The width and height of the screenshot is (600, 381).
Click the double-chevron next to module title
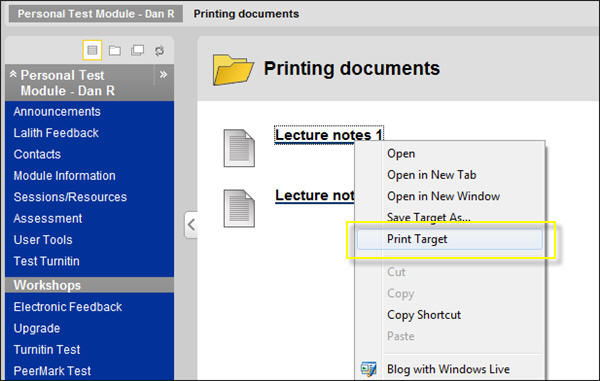click(163, 74)
